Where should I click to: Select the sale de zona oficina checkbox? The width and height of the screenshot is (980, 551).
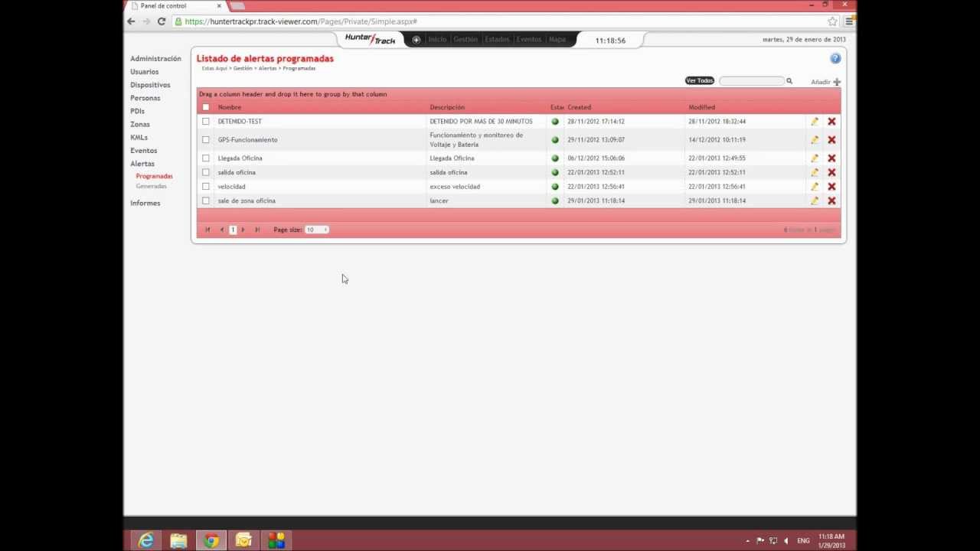pos(206,201)
